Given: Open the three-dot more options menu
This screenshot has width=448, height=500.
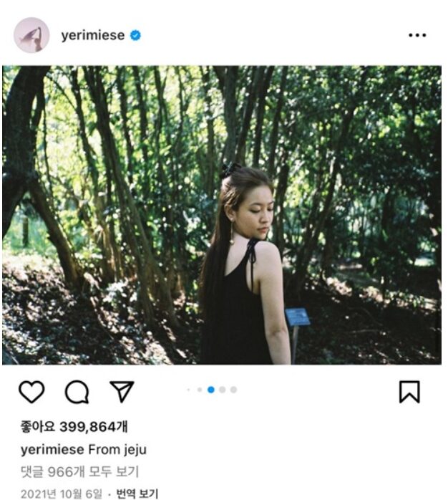Looking at the screenshot, I should click(417, 35).
